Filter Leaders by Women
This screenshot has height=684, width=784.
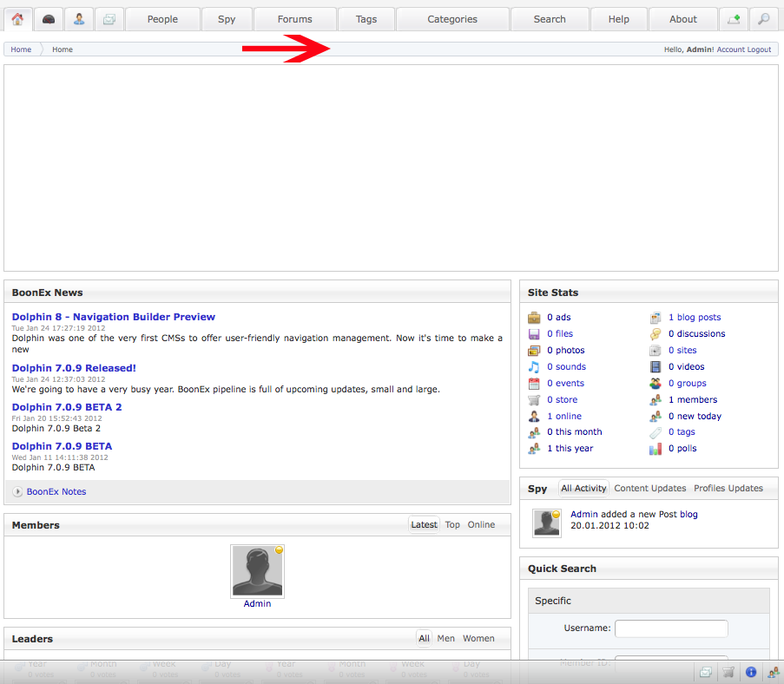tap(478, 639)
